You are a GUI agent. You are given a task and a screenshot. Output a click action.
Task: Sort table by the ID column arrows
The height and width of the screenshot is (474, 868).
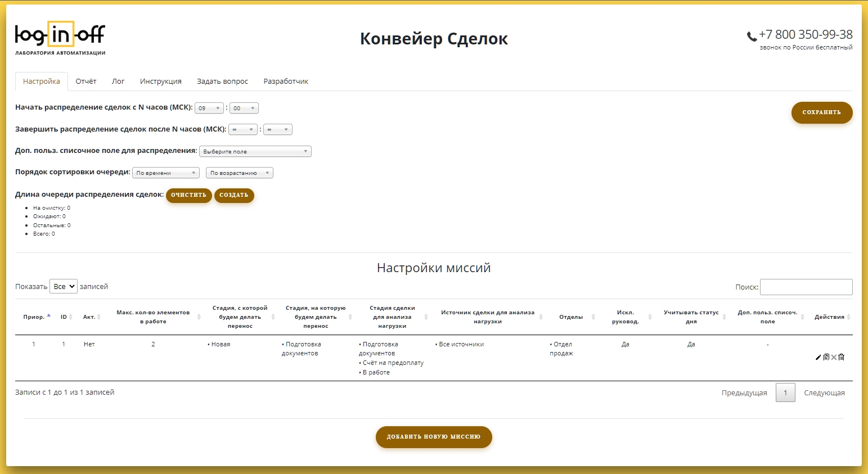point(70,317)
